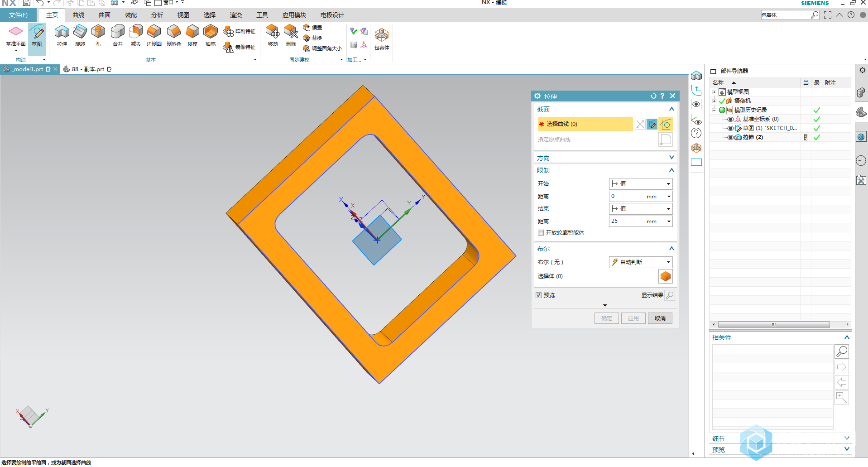This screenshot has width=868, height=467.
Task: Toggle visibility eye of 基准坐标系 (0)
Action: pos(730,119)
